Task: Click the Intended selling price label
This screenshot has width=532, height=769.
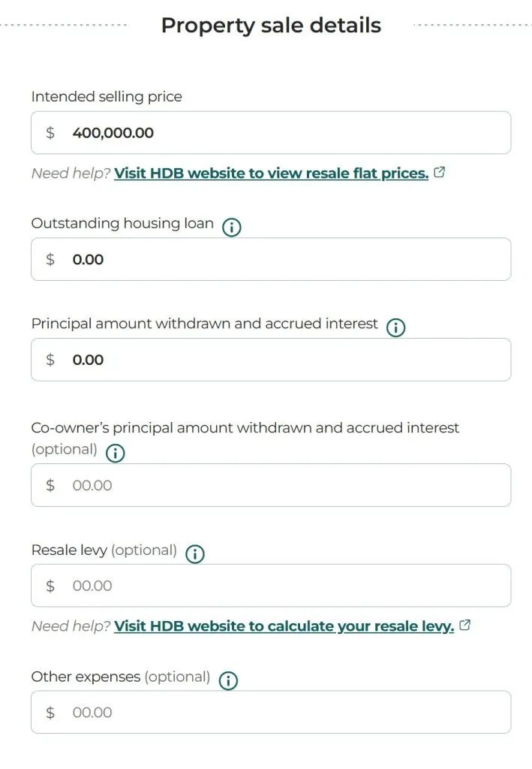Action: pos(107,97)
